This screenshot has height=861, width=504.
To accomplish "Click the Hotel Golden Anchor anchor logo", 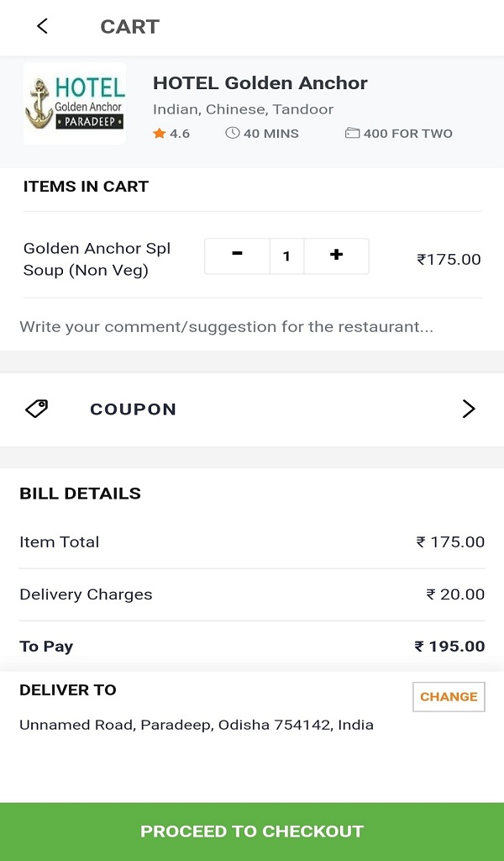I will 74,103.
